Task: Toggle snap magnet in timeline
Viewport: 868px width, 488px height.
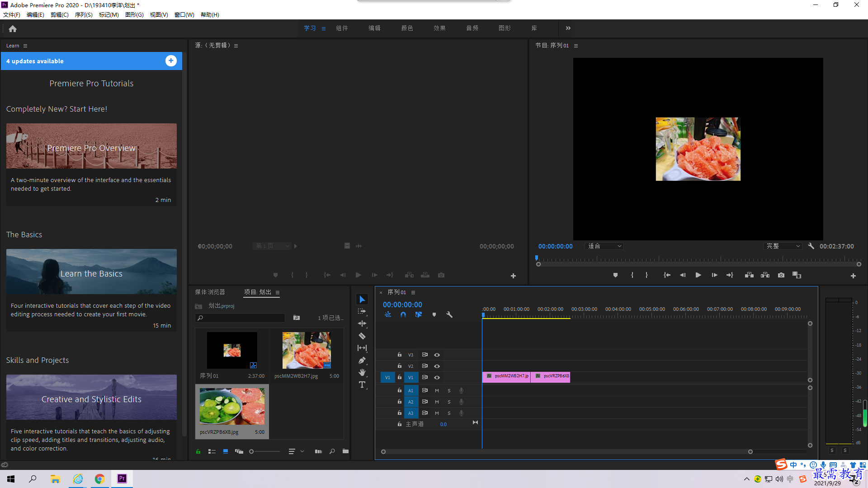Action: coord(403,314)
